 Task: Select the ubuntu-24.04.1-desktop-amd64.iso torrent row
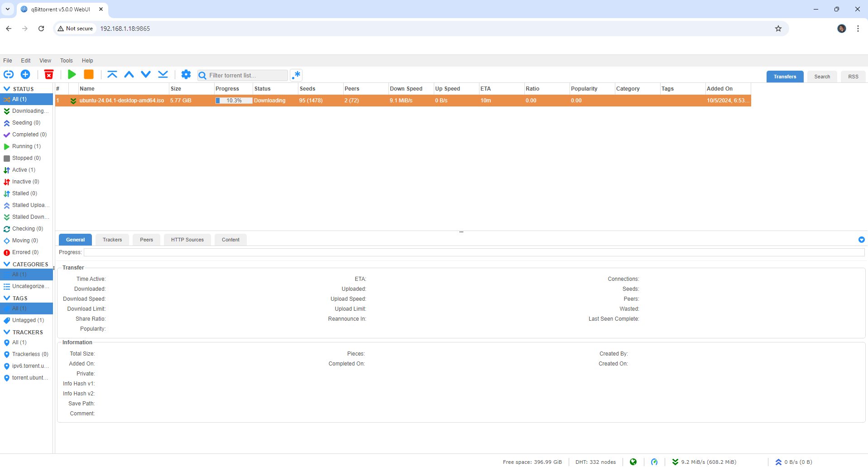(x=403, y=101)
